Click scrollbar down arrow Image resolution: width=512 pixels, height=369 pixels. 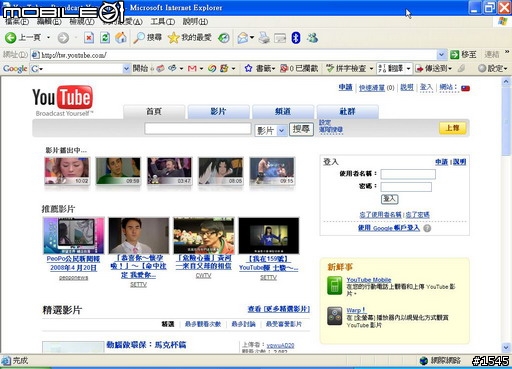[x=506, y=348]
